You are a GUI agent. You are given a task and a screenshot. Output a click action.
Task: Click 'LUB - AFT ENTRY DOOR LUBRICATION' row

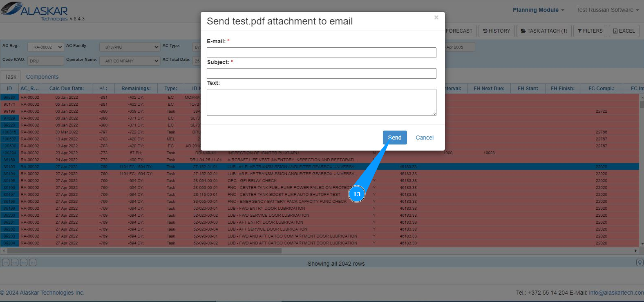[x=265, y=222]
